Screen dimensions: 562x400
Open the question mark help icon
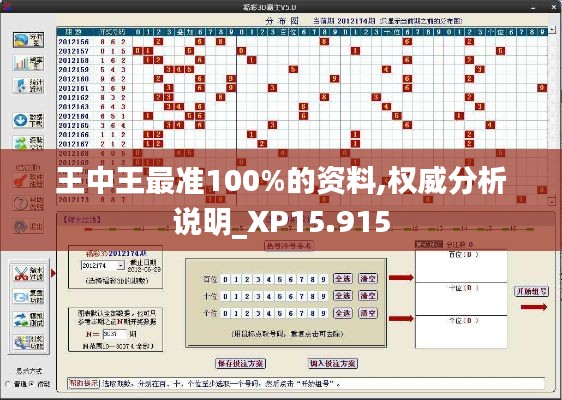click(28, 204)
